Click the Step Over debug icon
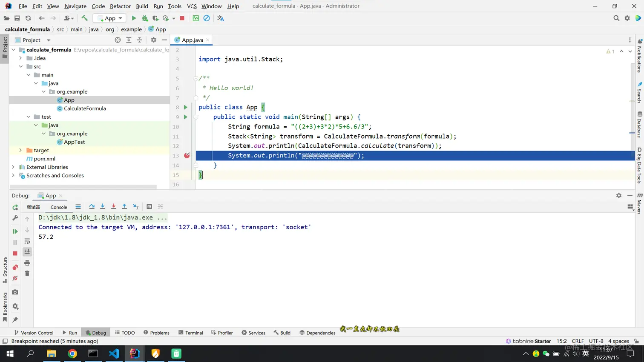This screenshot has width=644, height=362. pyautogui.click(x=92, y=207)
